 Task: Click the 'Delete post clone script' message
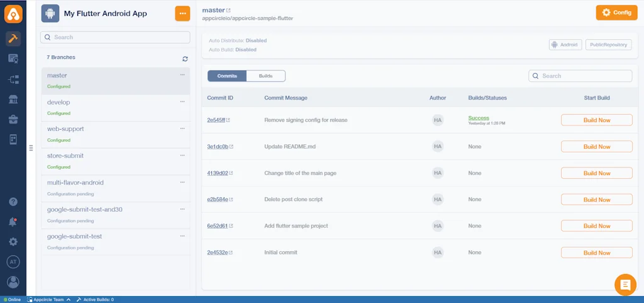coord(293,200)
